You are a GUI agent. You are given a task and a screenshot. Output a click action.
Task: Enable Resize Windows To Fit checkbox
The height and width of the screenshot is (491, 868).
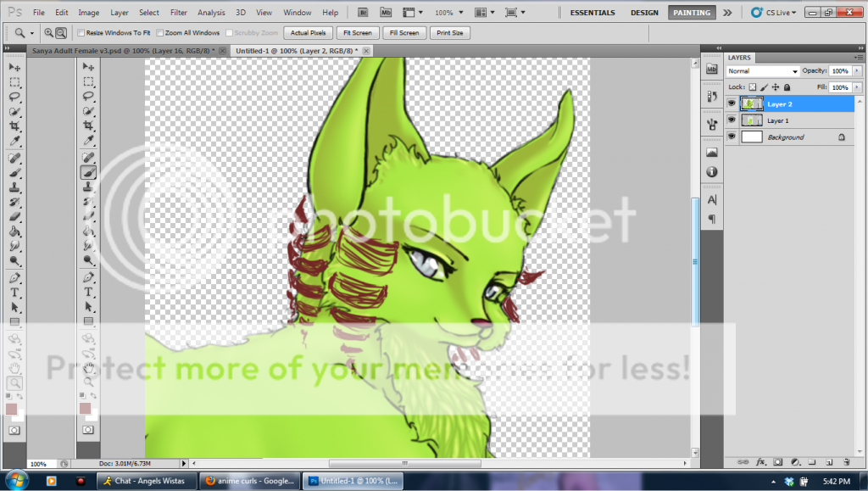81,33
